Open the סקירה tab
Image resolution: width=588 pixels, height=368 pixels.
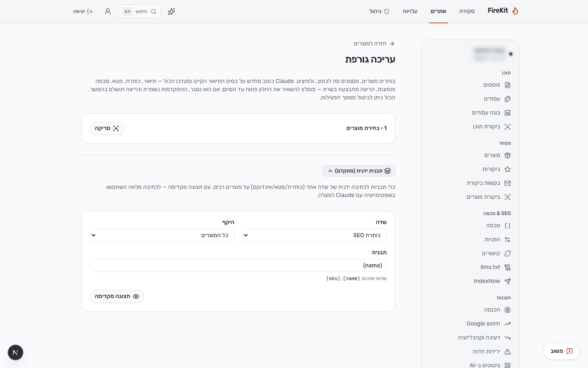point(467,11)
